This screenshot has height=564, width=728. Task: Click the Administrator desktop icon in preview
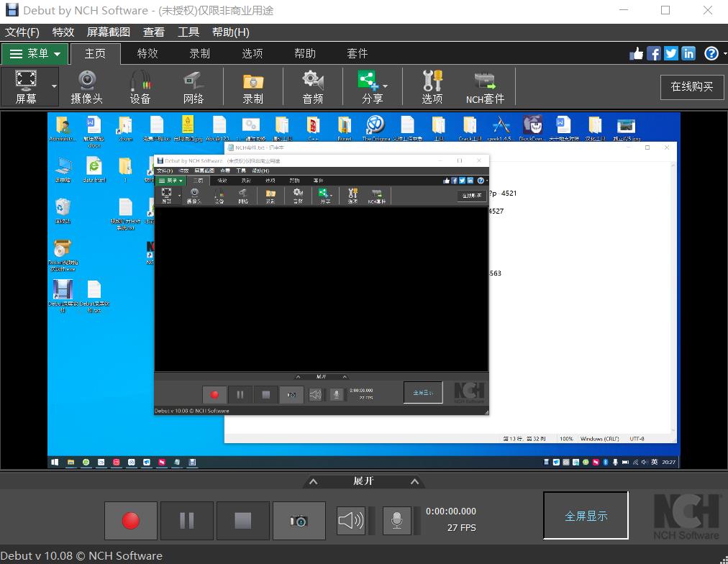coord(62,129)
